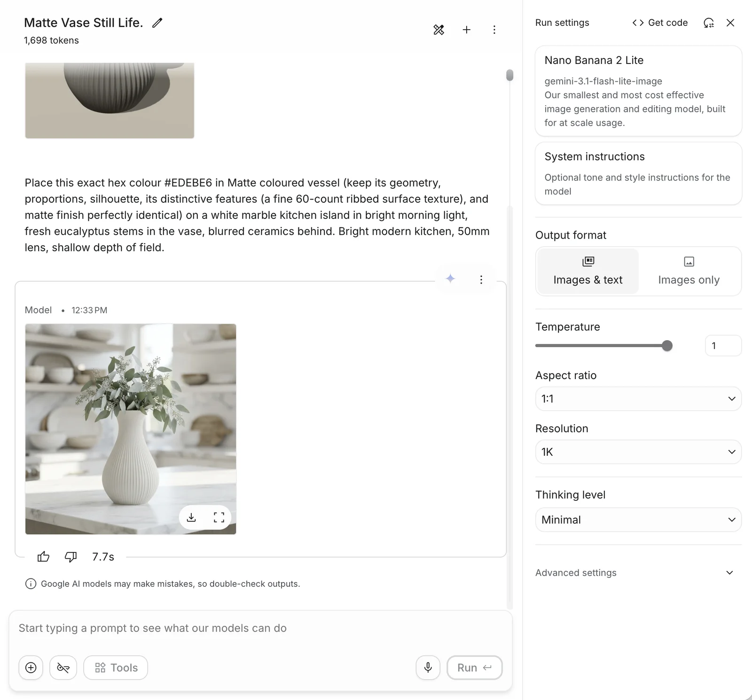Select Images only output format
Image resolution: width=752 pixels, height=700 pixels.
(x=689, y=271)
